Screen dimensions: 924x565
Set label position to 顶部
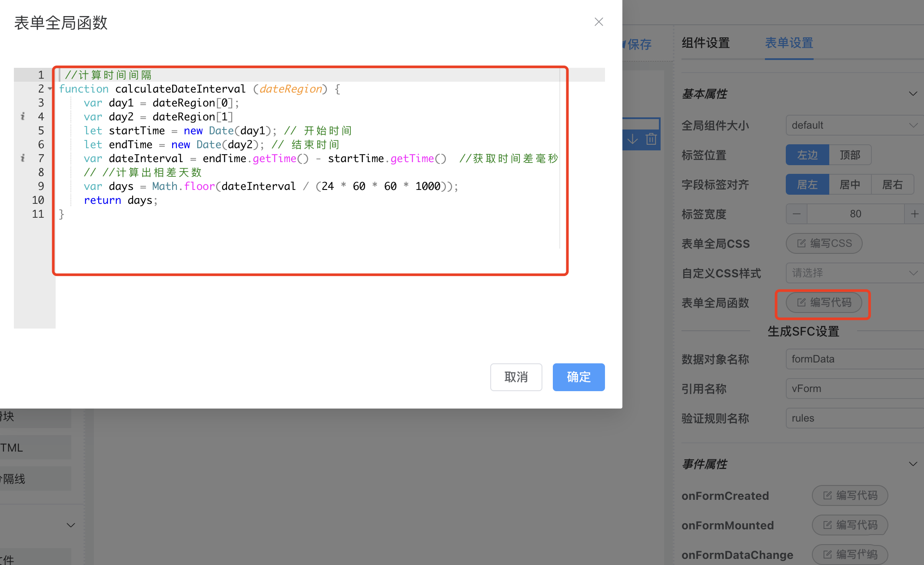click(850, 155)
